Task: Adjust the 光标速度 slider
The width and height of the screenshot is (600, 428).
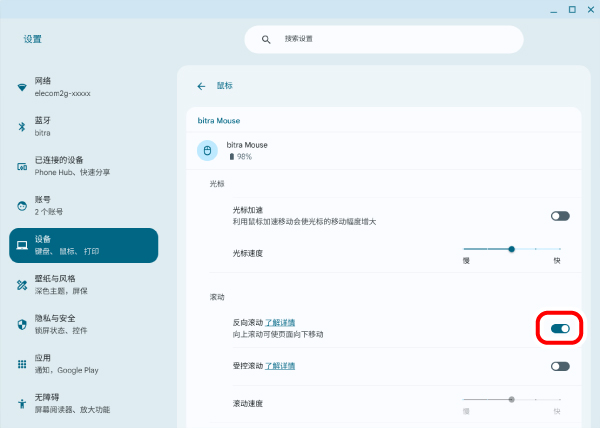Action: (x=512, y=248)
